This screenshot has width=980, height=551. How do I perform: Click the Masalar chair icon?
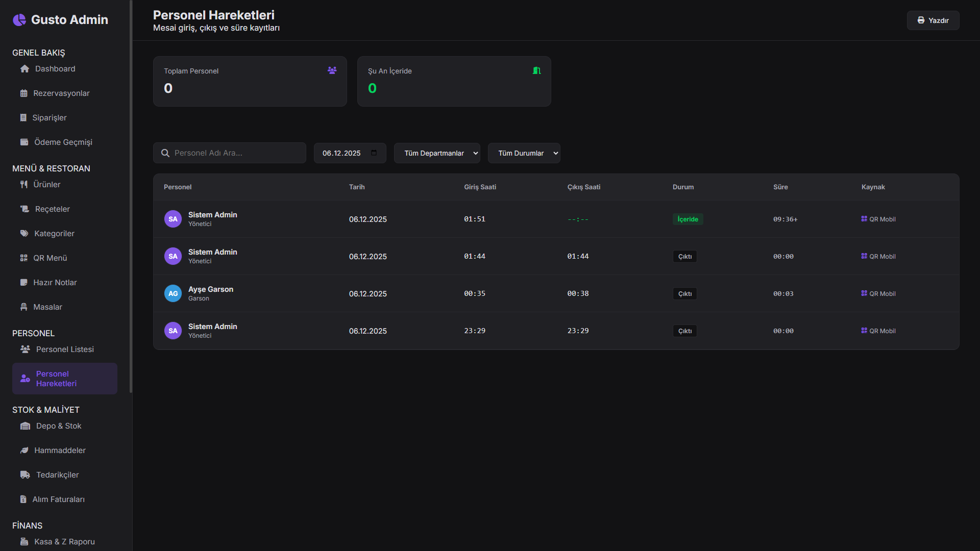tap(23, 307)
